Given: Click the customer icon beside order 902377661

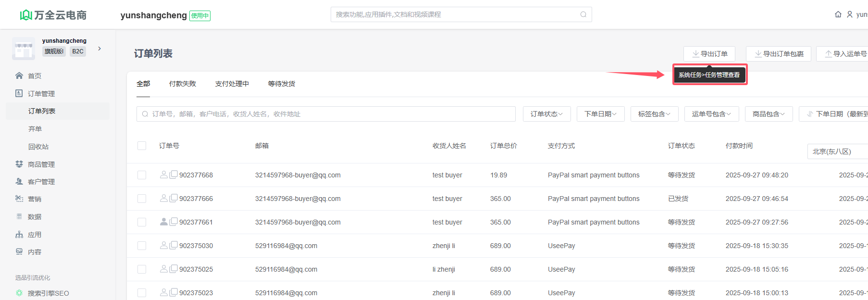Looking at the screenshot, I should (x=164, y=222).
